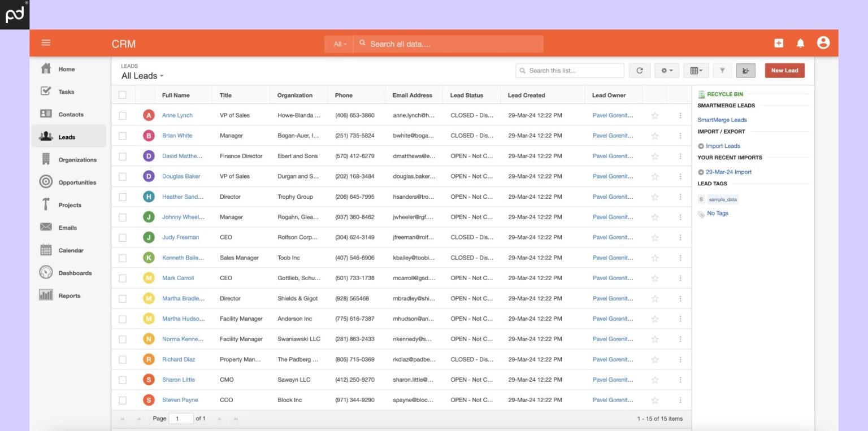Image resolution: width=868 pixels, height=431 pixels.
Task: Select the checkbox on Anne Lynch's row
Action: pos(123,115)
